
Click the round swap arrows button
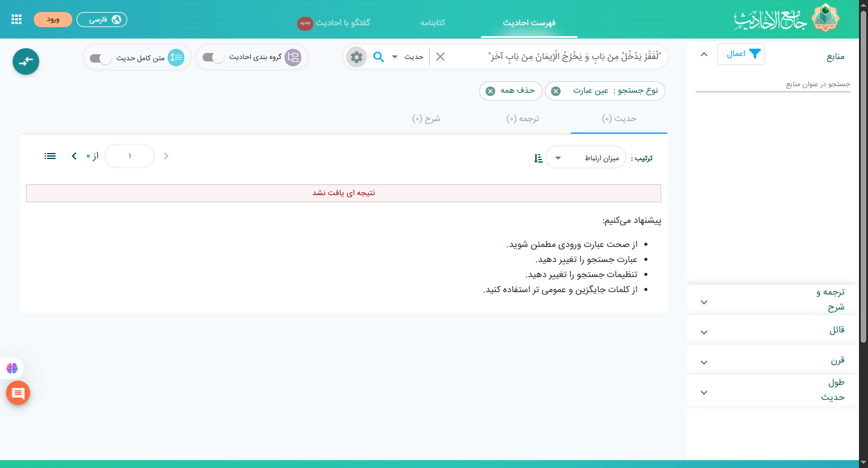[26, 61]
